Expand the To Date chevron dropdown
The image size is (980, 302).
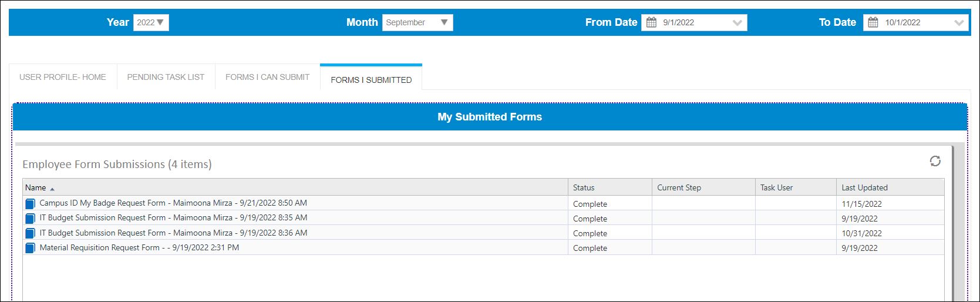coord(959,23)
